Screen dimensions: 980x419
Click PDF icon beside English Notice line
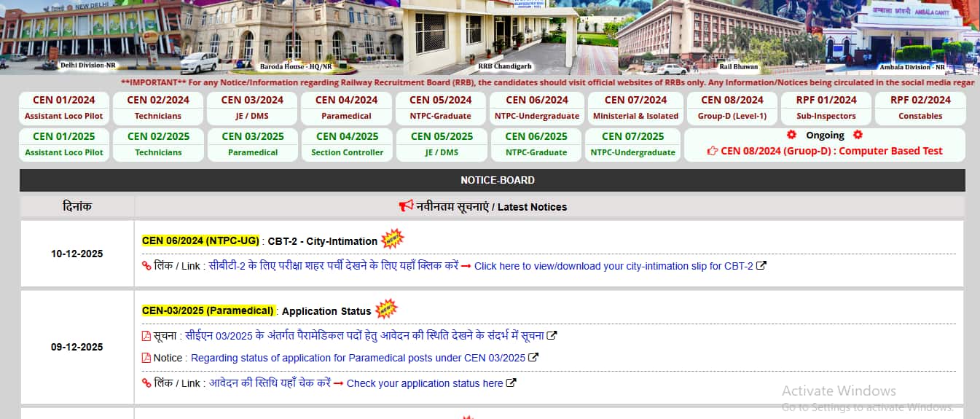146,358
